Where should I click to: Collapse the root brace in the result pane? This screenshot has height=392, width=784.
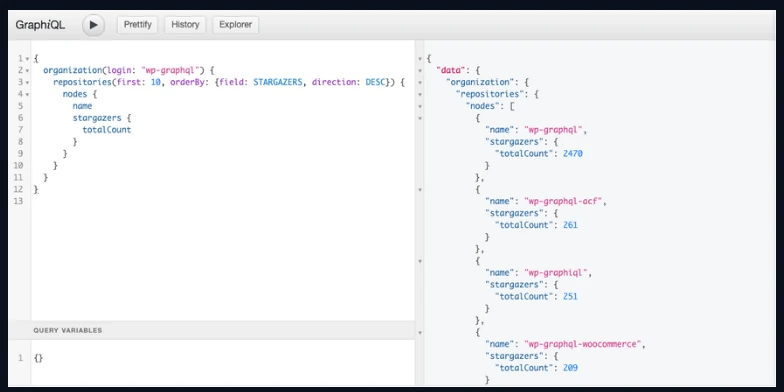click(x=420, y=59)
